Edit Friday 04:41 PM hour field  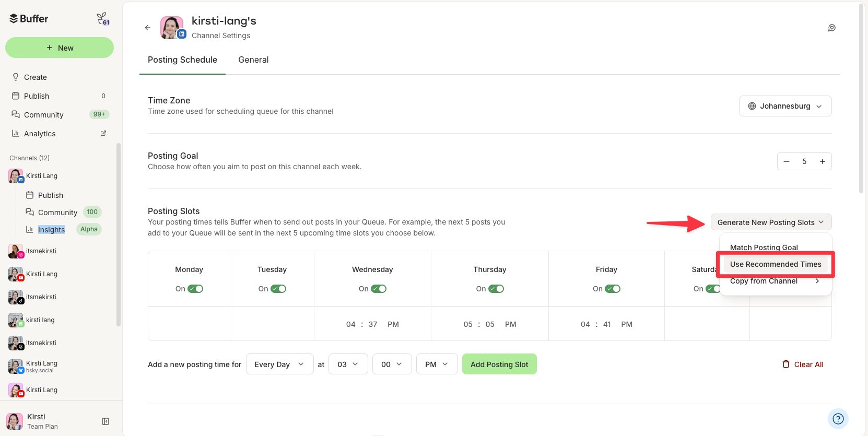click(585, 324)
